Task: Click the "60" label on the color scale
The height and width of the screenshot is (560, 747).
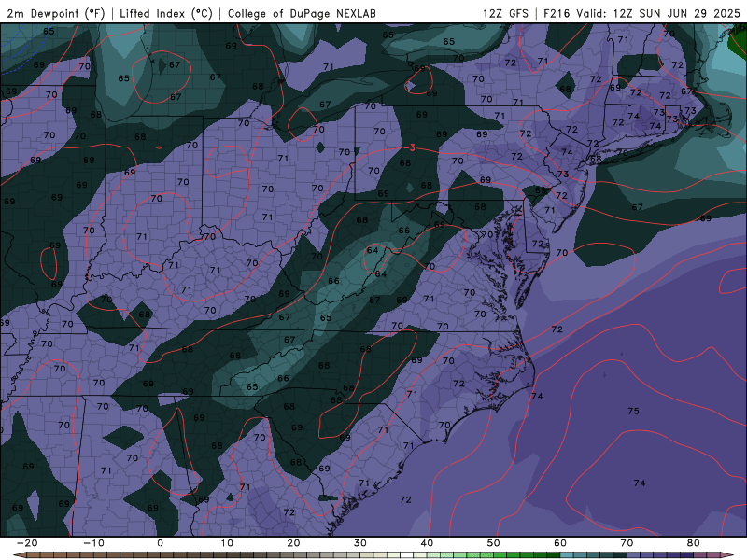Action: tap(560, 543)
